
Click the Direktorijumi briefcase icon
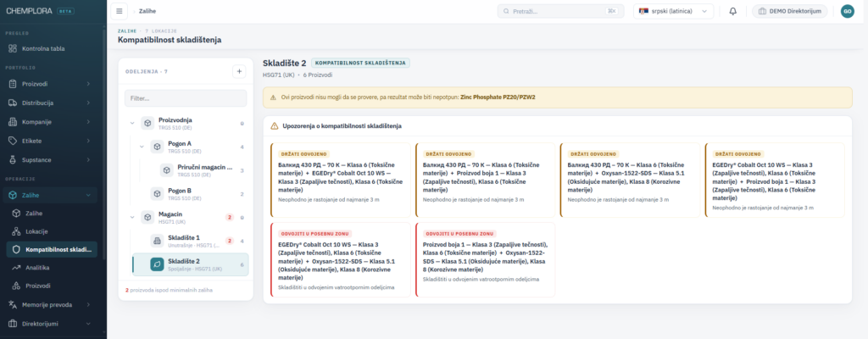pos(13,324)
